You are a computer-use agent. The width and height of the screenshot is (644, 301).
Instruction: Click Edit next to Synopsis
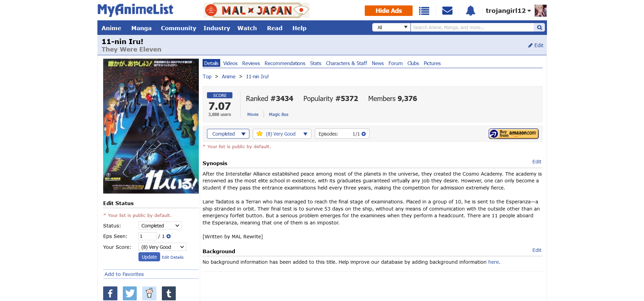pos(537,162)
